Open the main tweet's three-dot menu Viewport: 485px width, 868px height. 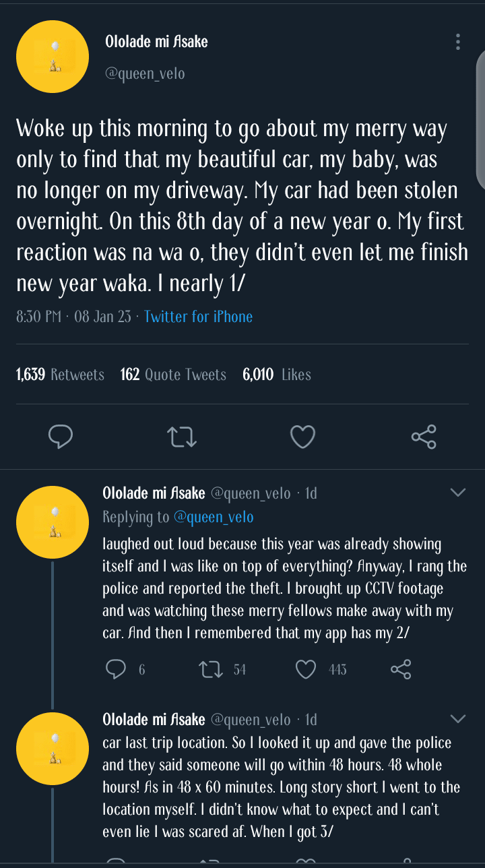click(x=458, y=42)
